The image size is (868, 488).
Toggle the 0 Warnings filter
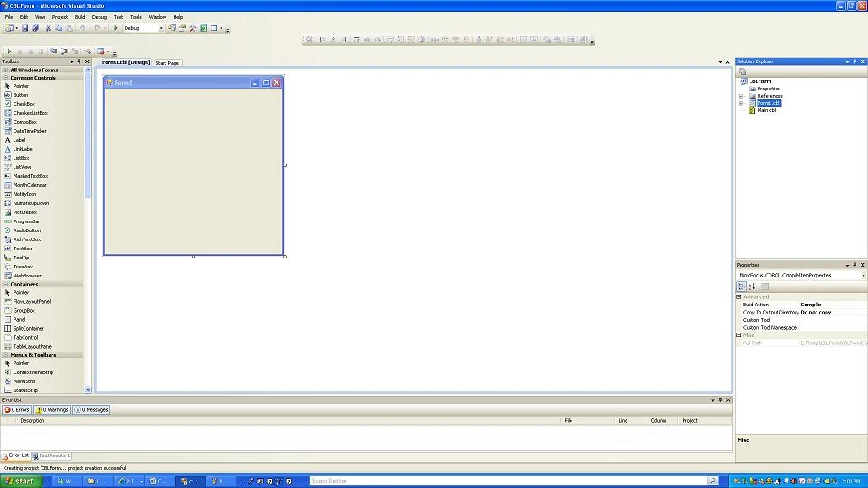pyautogui.click(x=52, y=410)
